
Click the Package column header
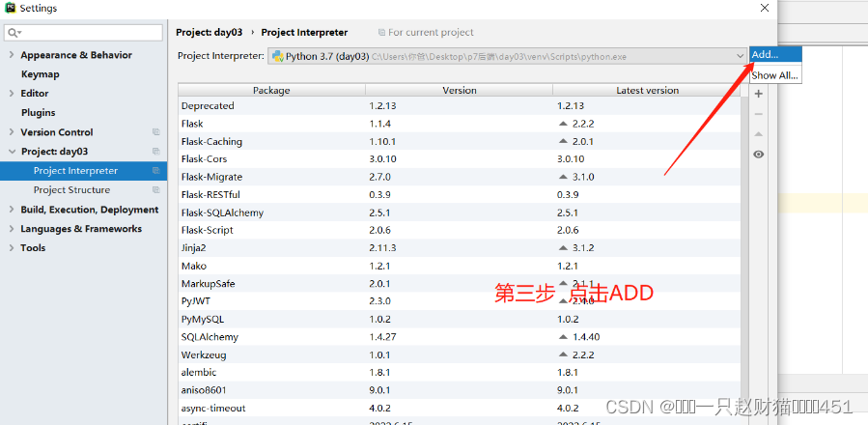271,91
